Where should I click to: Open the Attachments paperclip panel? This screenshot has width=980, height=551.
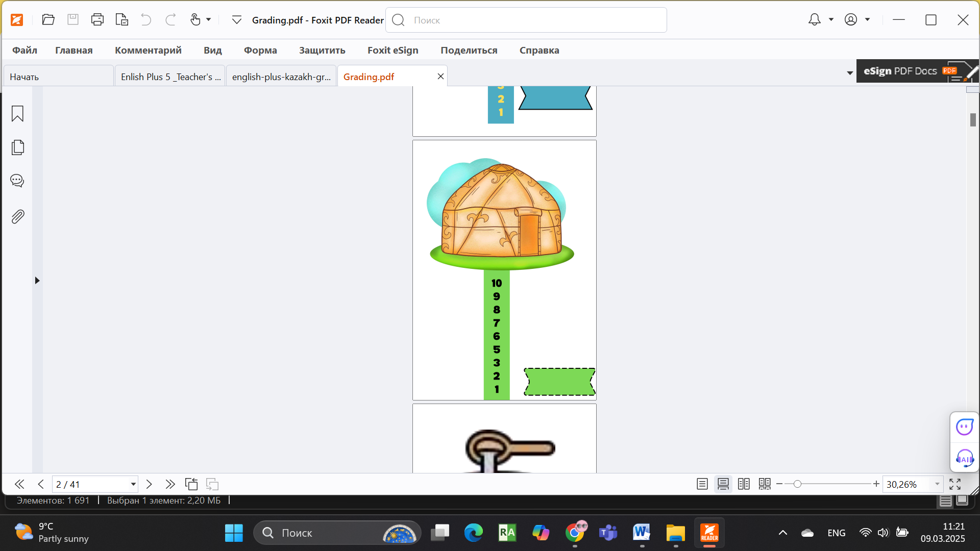pos(17,217)
